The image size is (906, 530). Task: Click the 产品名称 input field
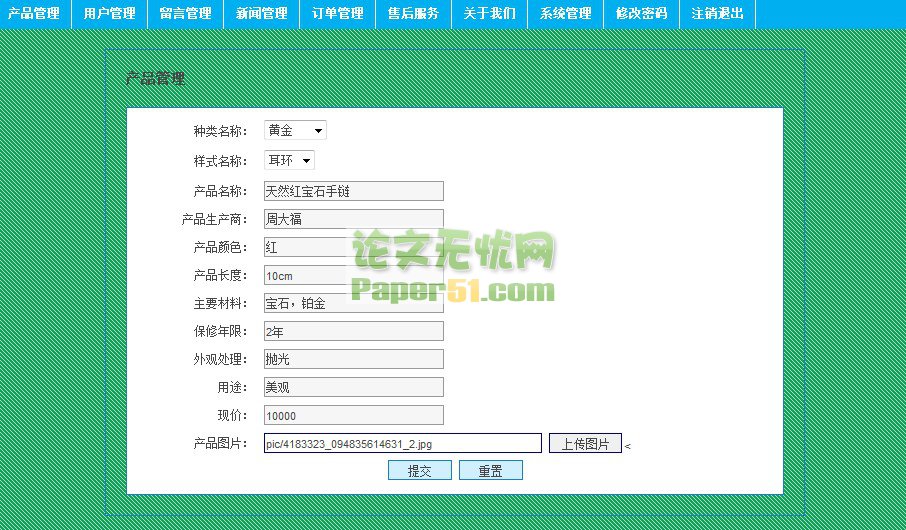pos(354,191)
